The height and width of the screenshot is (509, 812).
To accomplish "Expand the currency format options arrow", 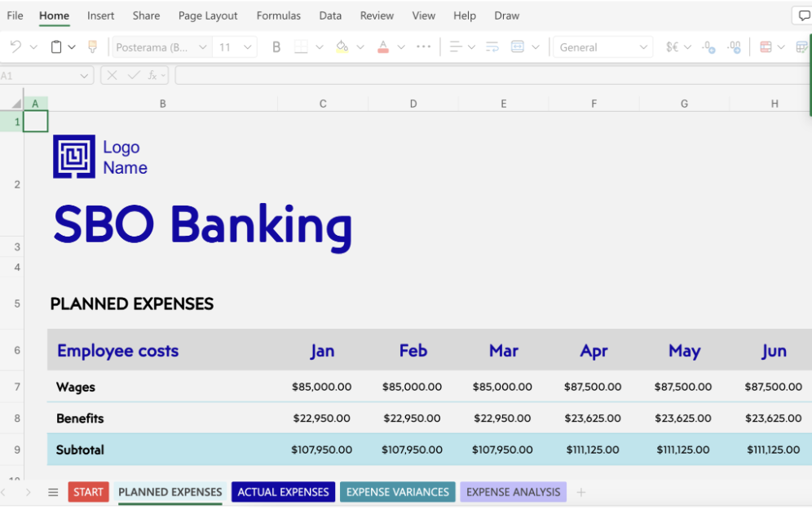I will [688, 47].
